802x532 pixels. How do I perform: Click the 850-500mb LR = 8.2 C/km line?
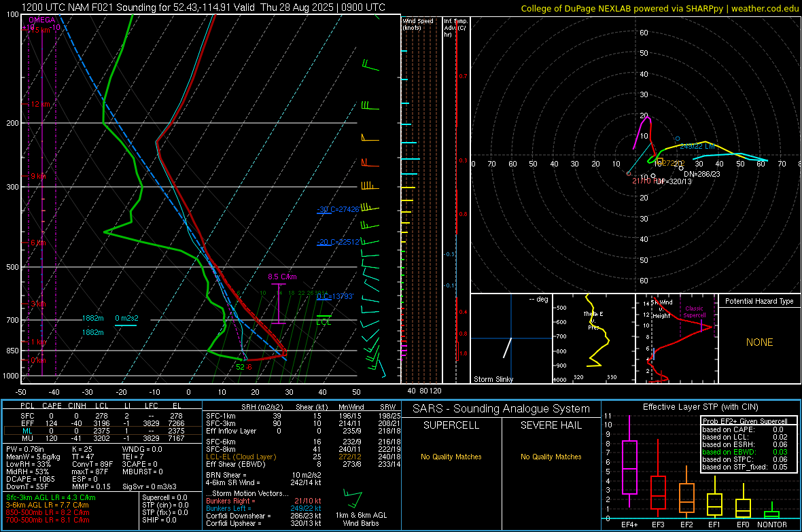[48, 512]
